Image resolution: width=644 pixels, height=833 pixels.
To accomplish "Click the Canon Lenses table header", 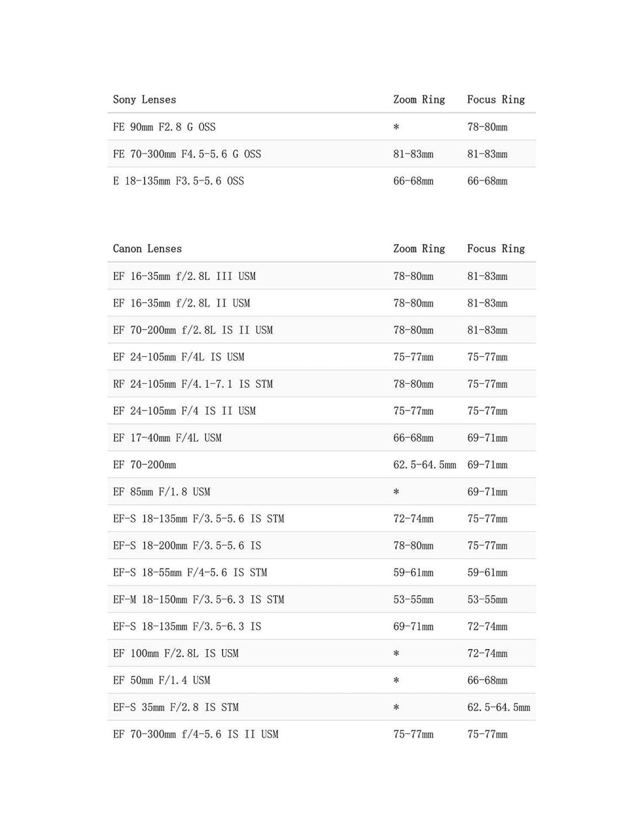I will (x=148, y=248).
